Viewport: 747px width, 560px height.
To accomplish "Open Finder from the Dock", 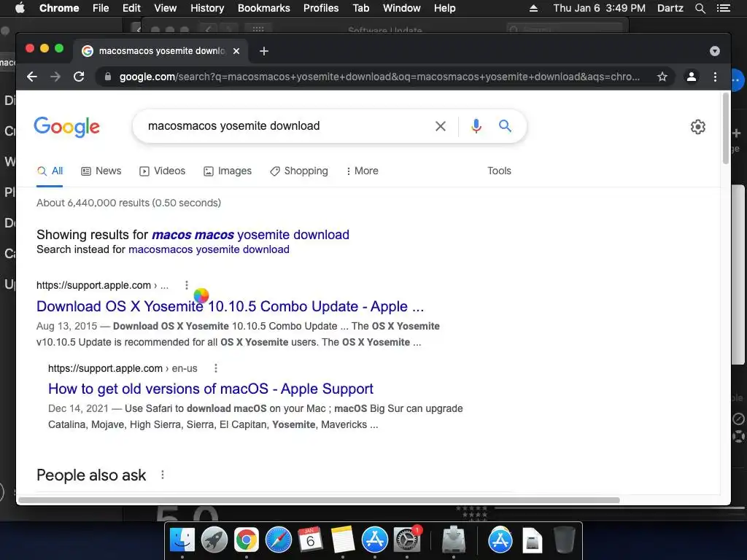I will click(x=182, y=540).
